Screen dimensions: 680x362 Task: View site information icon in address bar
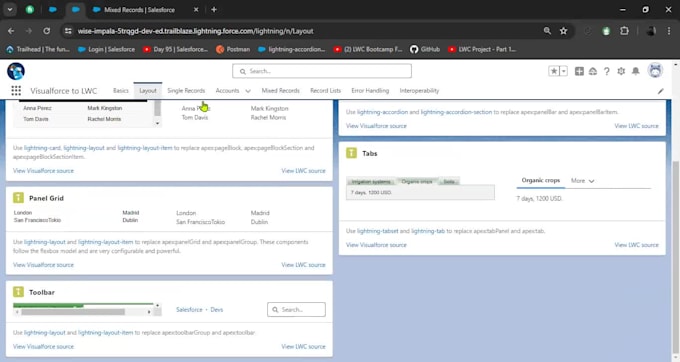pos(68,31)
